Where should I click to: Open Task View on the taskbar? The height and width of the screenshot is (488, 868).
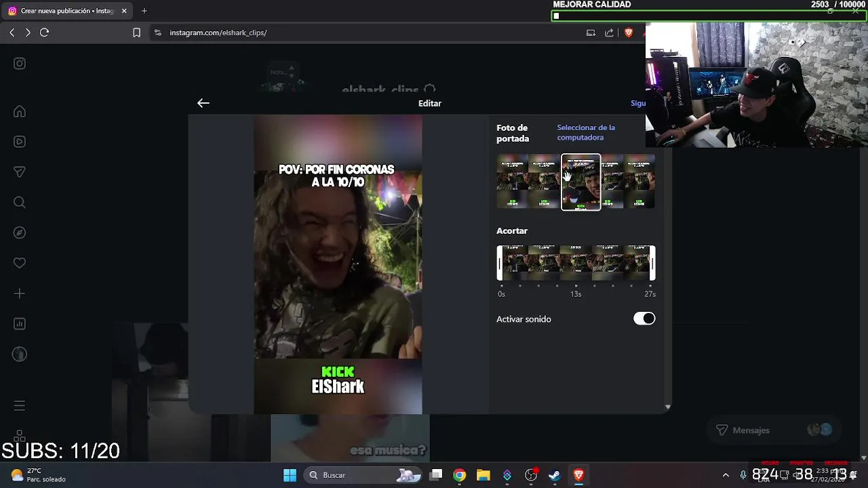click(x=437, y=475)
